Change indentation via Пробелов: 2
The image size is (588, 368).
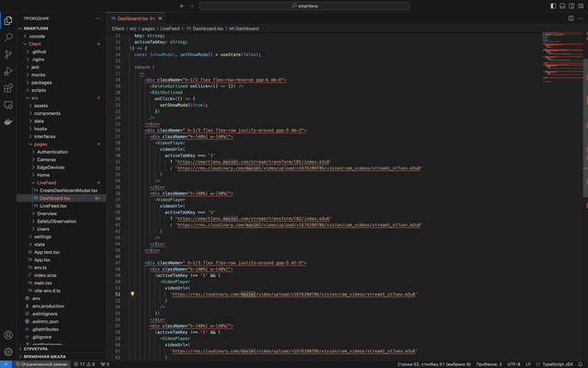pos(489,364)
